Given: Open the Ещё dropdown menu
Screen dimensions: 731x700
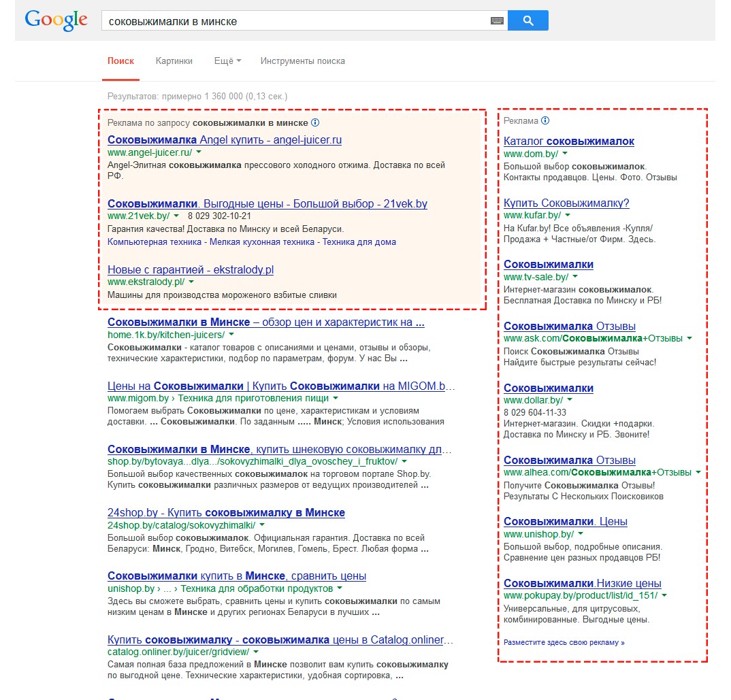Looking at the screenshot, I should pyautogui.click(x=227, y=61).
